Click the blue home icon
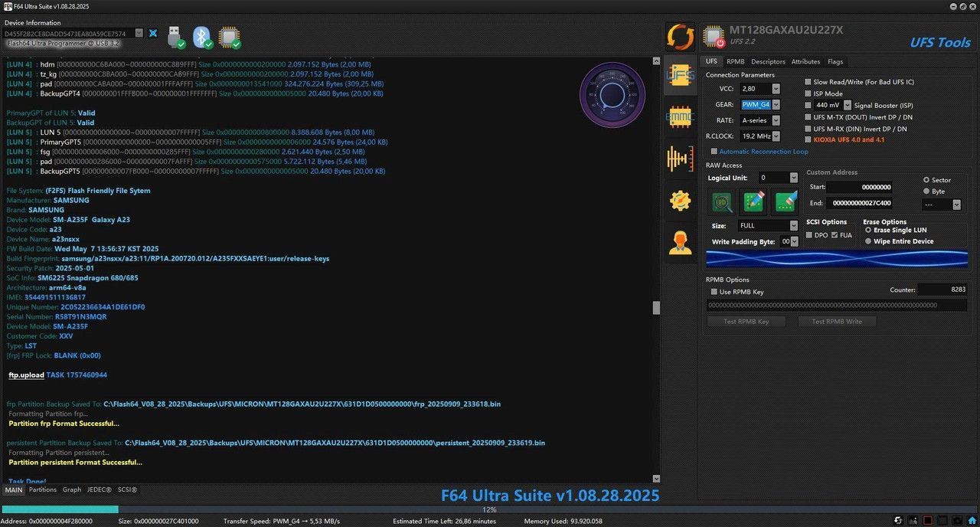This screenshot has width=980, height=527. pos(972,521)
